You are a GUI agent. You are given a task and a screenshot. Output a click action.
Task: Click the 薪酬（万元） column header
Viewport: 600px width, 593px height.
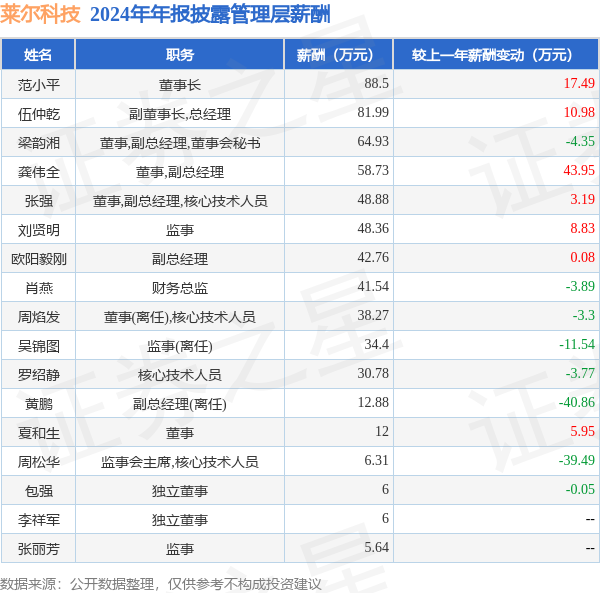(339, 55)
